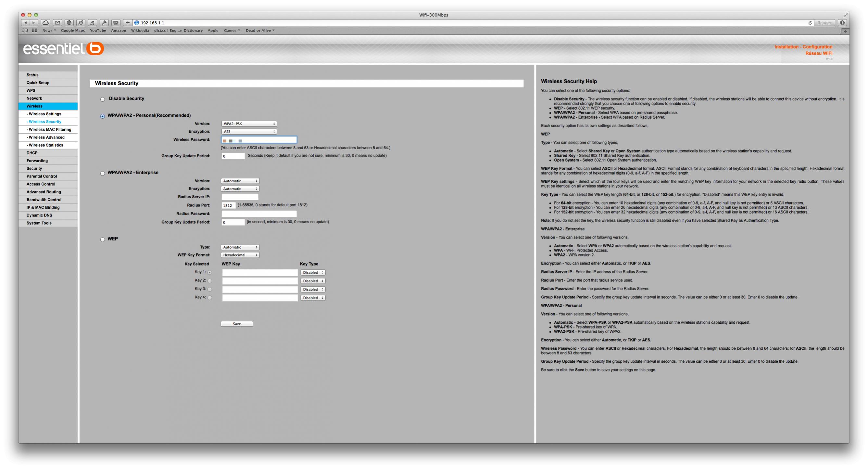This screenshot has height=469, width=868.
Task: Open the WEP Key Format Hexadecimal dropdown
Action: point(240,255)
